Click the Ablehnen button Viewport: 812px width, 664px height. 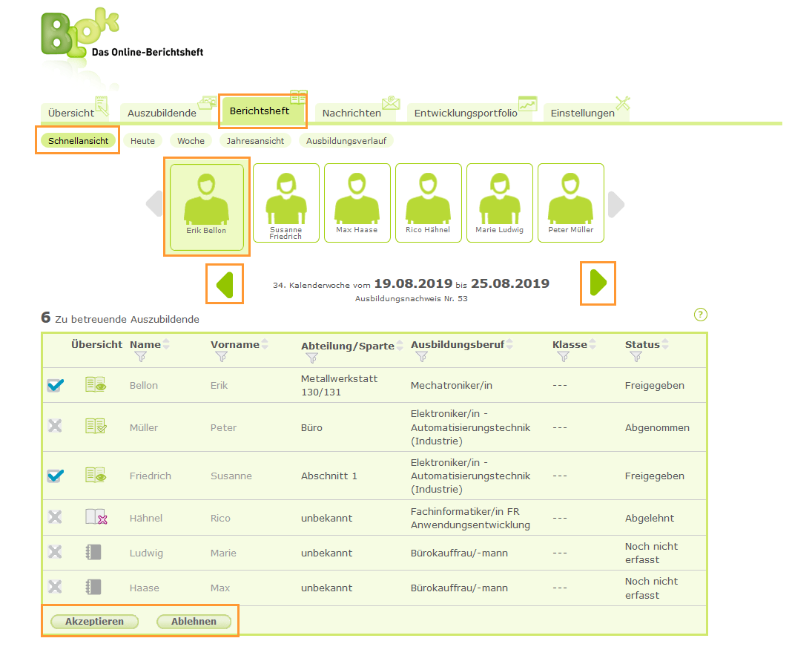click(x=194, y=622)
